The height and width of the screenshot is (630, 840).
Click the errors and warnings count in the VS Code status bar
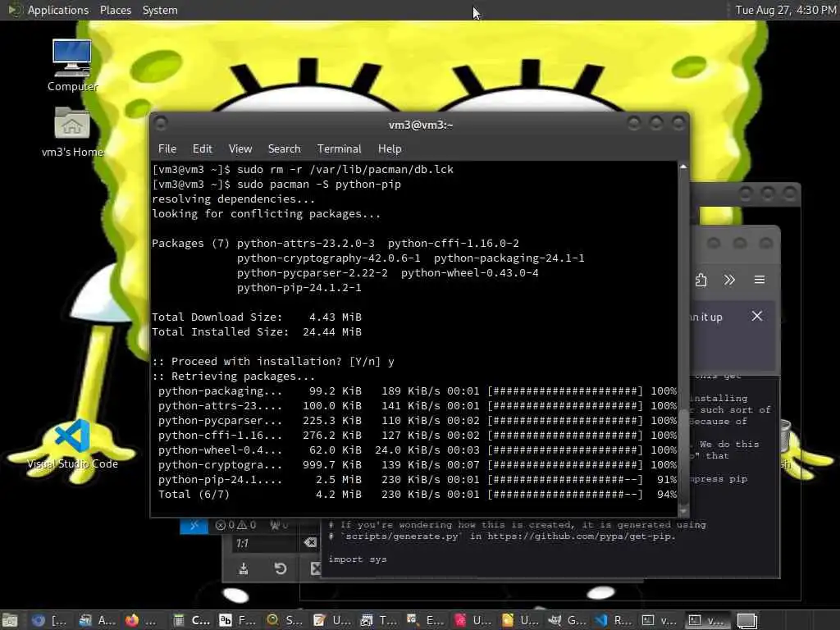[x=235, y=525]
